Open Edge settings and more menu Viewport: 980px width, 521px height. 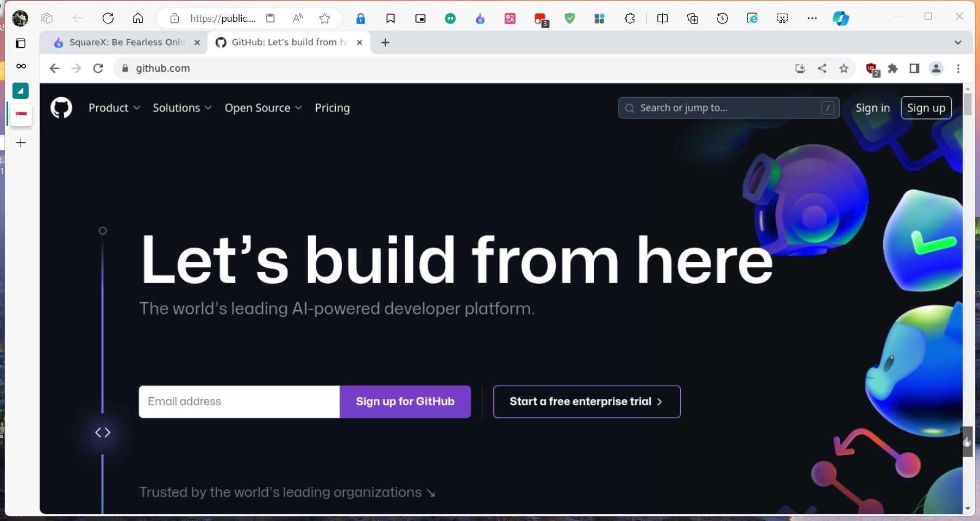tap(812, 18)
